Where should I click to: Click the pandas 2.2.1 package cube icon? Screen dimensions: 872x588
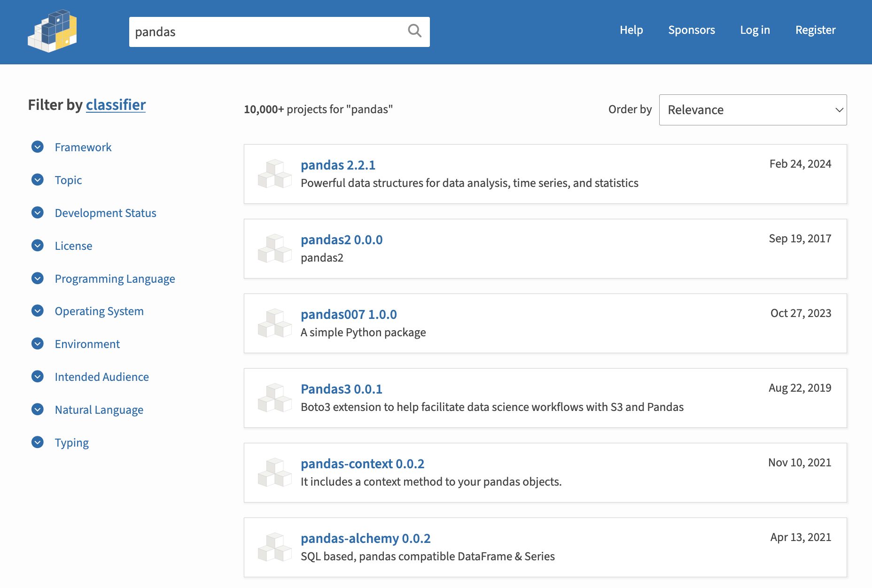click(275, 174)
